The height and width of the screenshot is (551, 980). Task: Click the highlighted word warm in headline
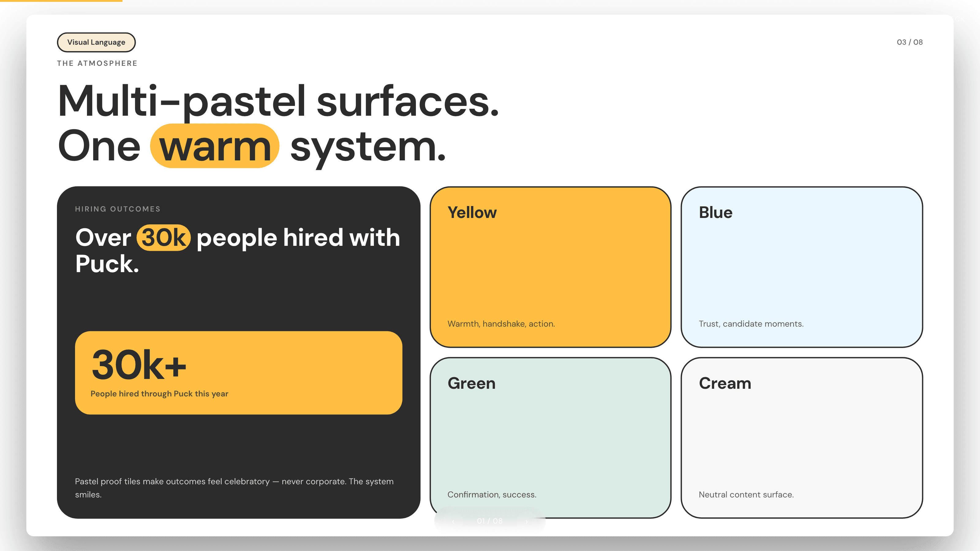click(x=215, y=146)
